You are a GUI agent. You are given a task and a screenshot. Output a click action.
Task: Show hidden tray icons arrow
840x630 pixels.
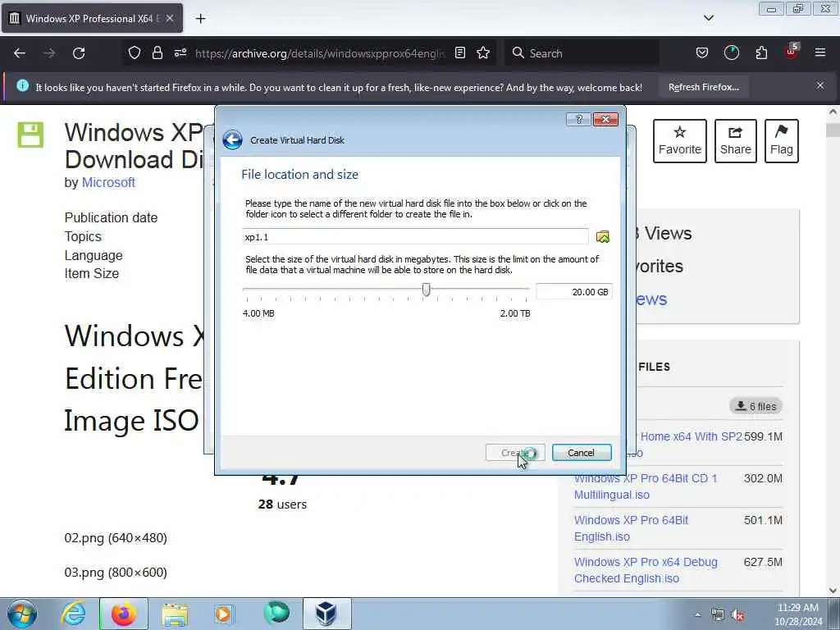697,615
